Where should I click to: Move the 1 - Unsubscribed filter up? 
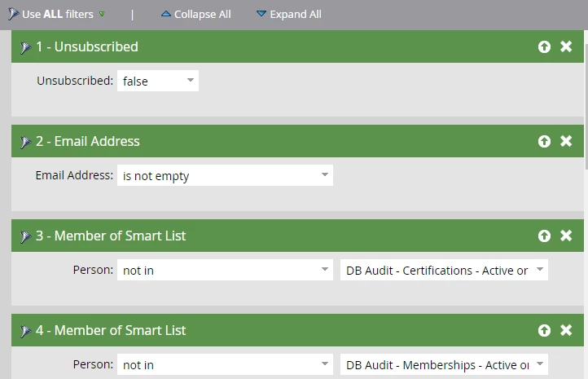[544, 47]
